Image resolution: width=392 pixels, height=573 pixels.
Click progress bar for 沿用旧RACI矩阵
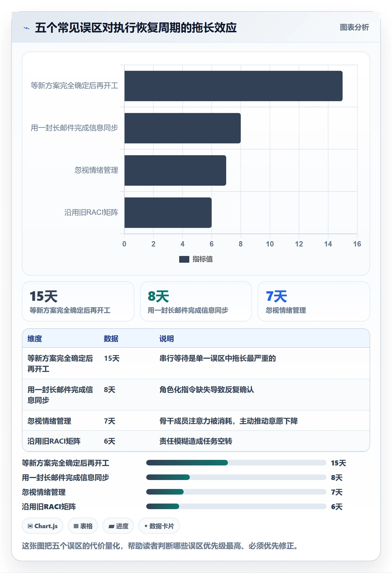[x=236, y=506]
